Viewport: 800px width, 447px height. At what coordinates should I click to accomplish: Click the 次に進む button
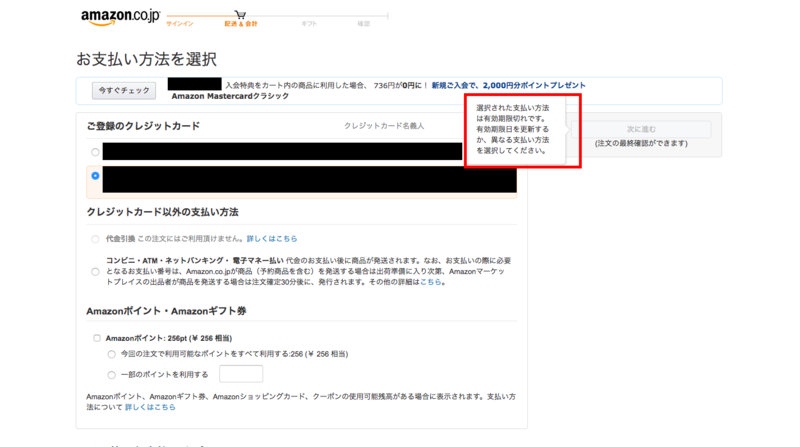[641, 129]
